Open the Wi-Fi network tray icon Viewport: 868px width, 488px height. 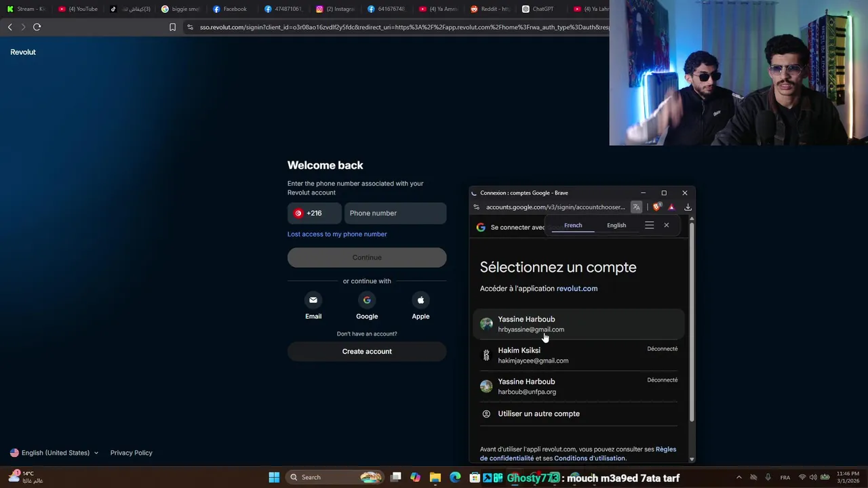click(802, 477)
